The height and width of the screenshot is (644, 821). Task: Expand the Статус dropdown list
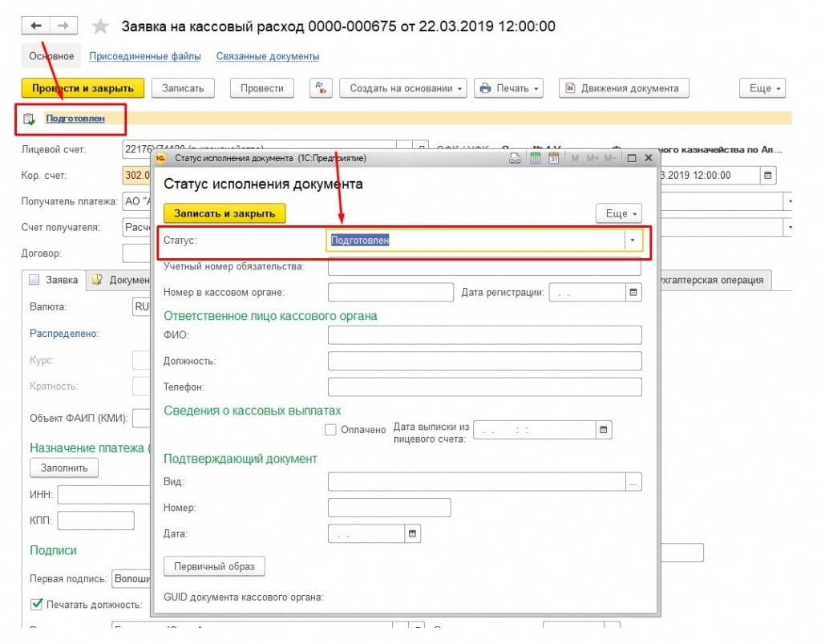(633, 240)
